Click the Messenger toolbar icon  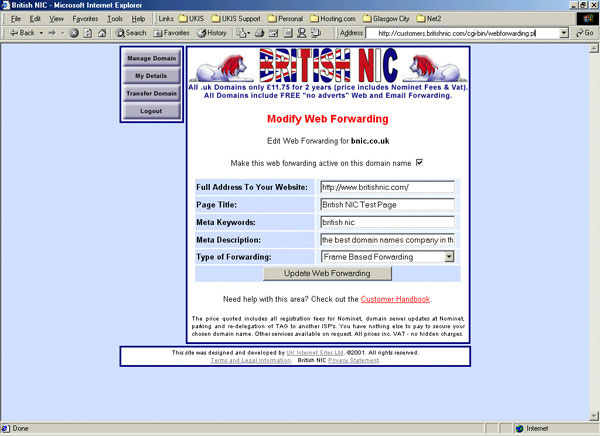(302, 33)
